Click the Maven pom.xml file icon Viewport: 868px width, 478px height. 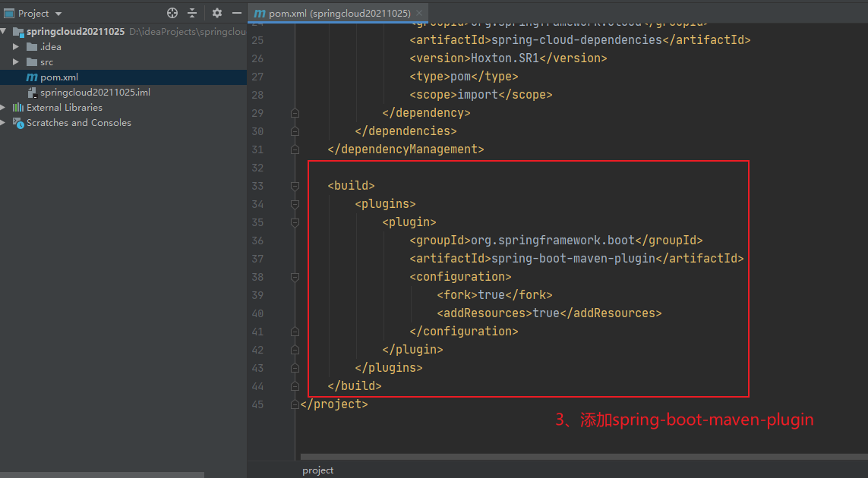tap(32, 77)
